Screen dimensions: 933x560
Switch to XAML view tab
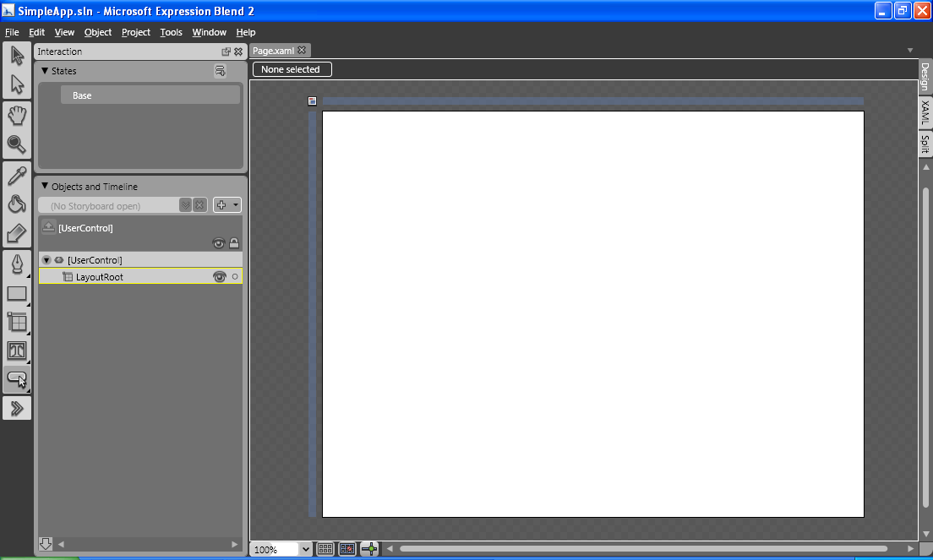(x=925, y=112)
